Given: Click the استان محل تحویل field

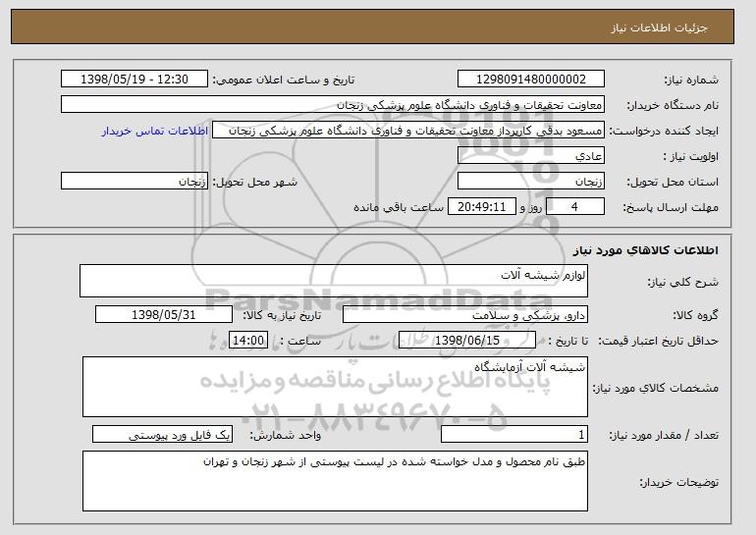Looking at the screenshot, I should tap(531, 182).
